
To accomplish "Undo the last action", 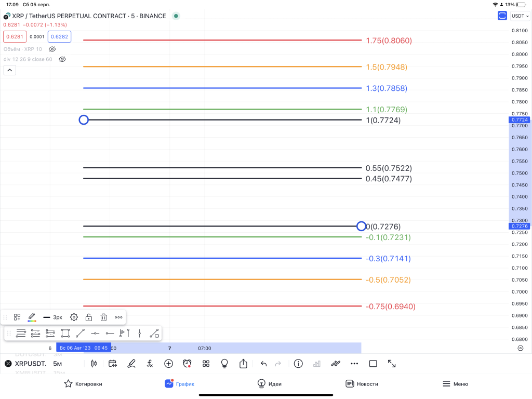I will [263, 364].
